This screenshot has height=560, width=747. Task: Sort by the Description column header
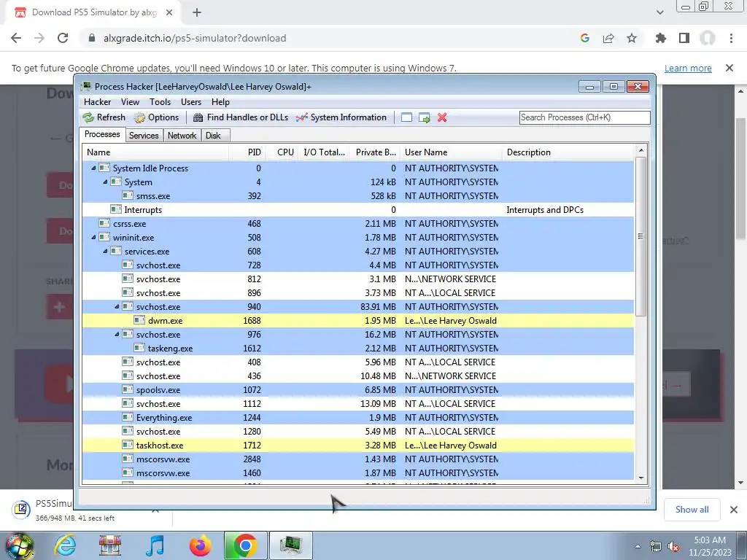(x=568, y=152)
